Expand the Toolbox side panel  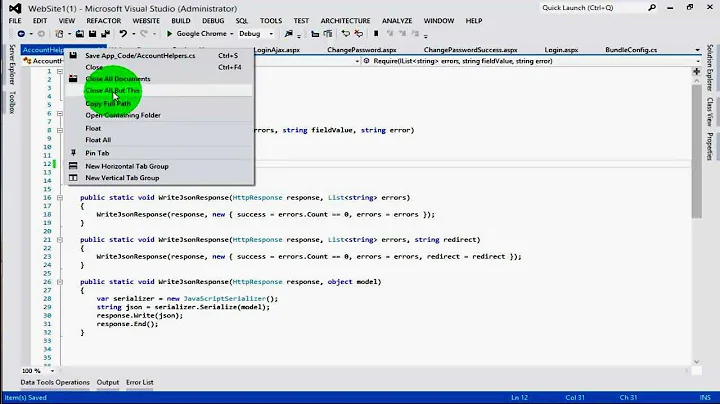[x=12, y=102]
